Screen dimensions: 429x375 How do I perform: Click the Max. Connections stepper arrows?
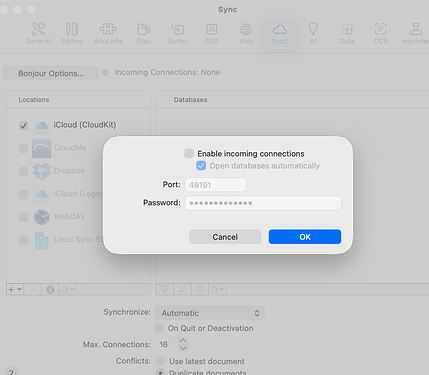(183, 344)
